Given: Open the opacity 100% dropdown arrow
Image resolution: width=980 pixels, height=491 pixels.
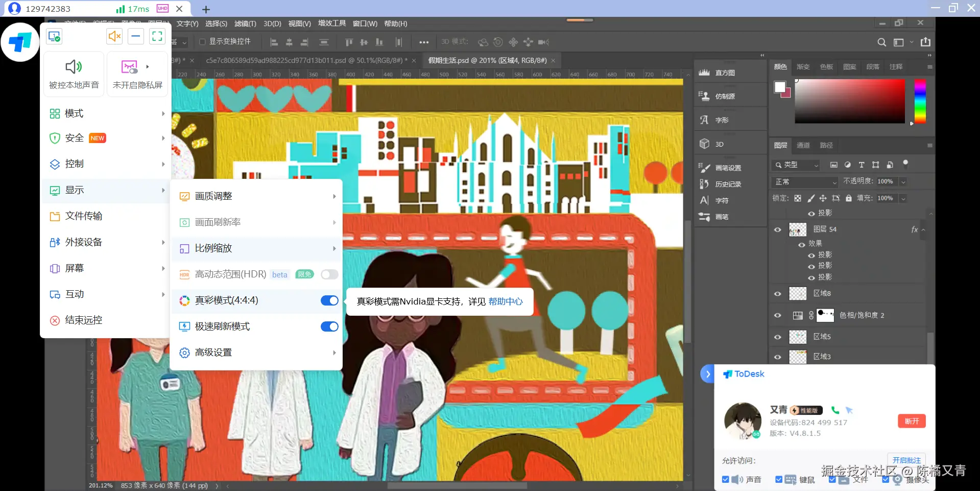Looking at the screenshot, I should click(x=903, y=182).
